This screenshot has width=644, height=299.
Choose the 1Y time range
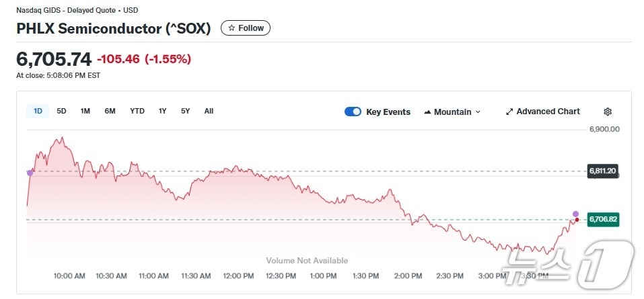tap(162, 111)
